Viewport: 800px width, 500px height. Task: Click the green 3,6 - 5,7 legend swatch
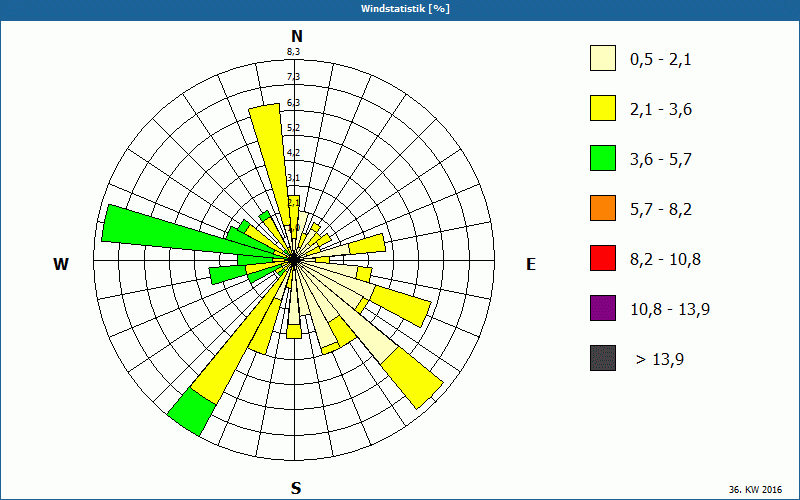point(603,158)
